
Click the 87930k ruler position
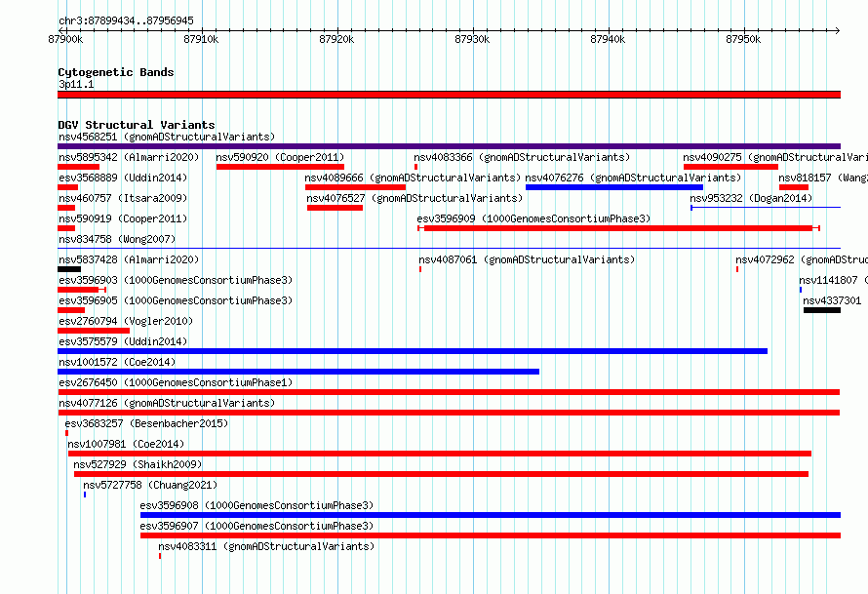point(472,39)
